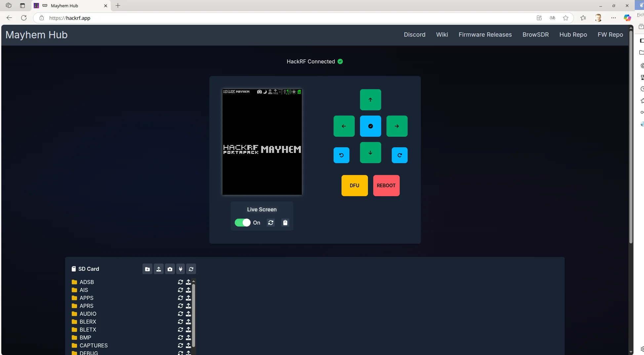The image size is (644, 355).
Task: Refresh the AIS folder
Action: (181, 290)
